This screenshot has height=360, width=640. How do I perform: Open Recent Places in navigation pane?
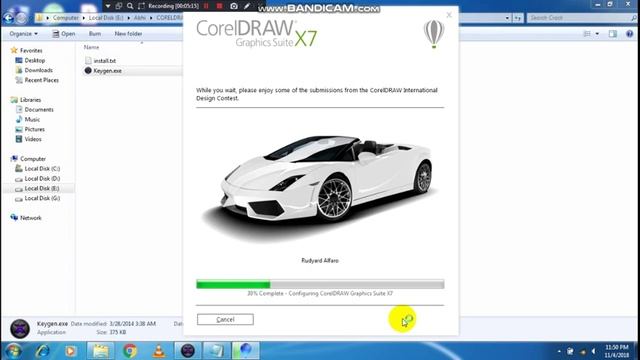coord(37,80)
